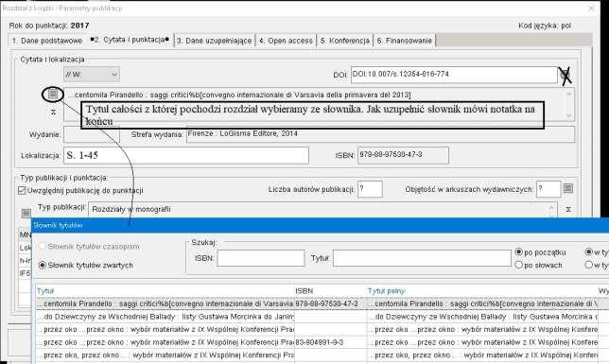
Task: Click the DOI input field
Action: point(455,75)
